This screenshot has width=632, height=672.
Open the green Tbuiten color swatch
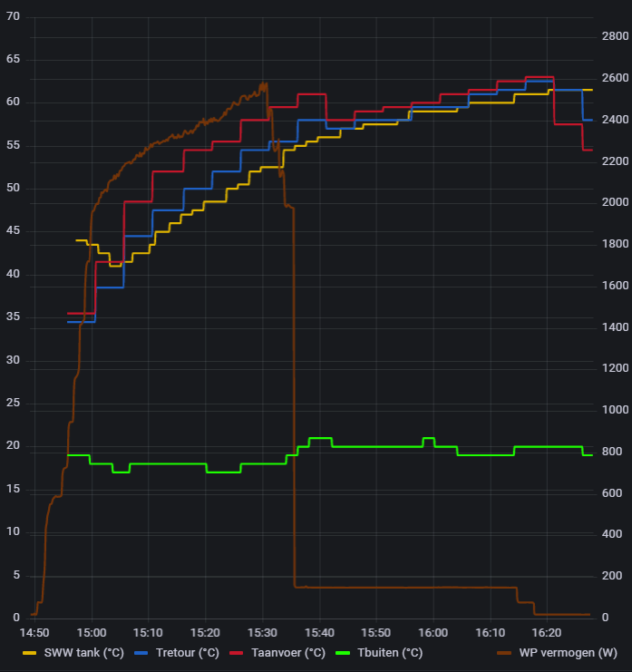pos(343,653)
